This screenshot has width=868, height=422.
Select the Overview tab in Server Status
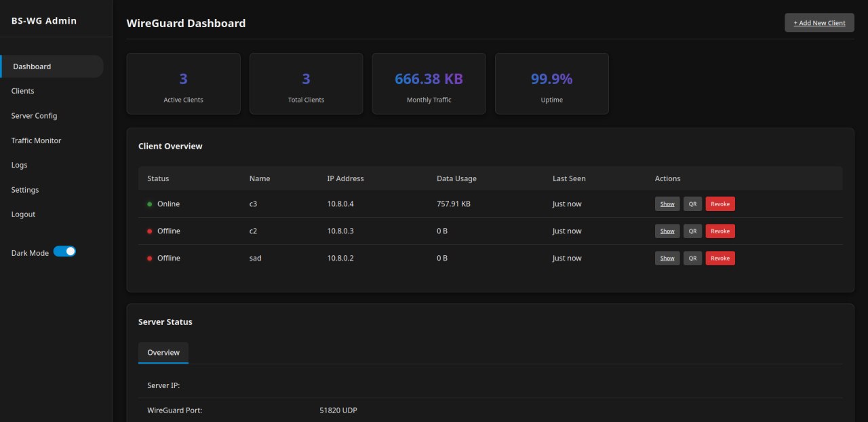point(163,353)
